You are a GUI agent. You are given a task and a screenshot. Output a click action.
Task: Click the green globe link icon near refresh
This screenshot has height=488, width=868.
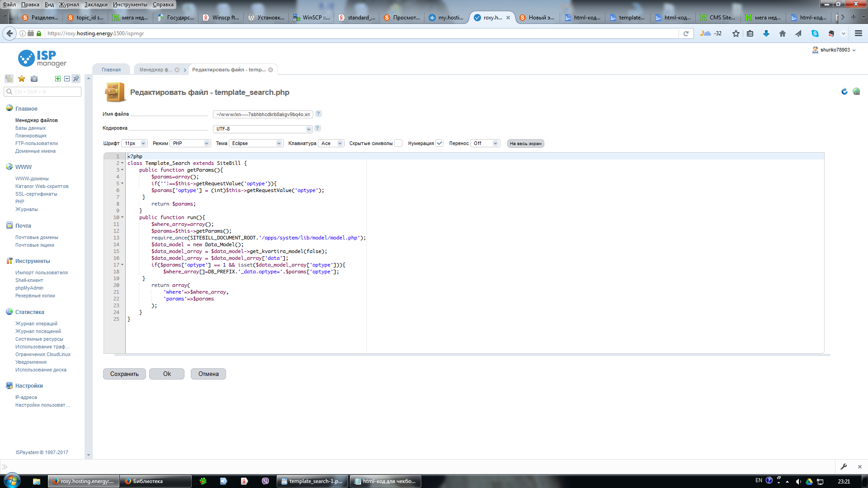[856, 91]
